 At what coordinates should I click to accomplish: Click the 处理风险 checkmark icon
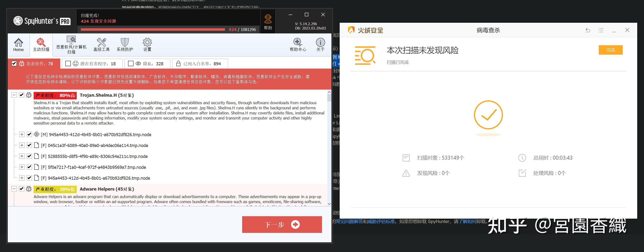522,173
